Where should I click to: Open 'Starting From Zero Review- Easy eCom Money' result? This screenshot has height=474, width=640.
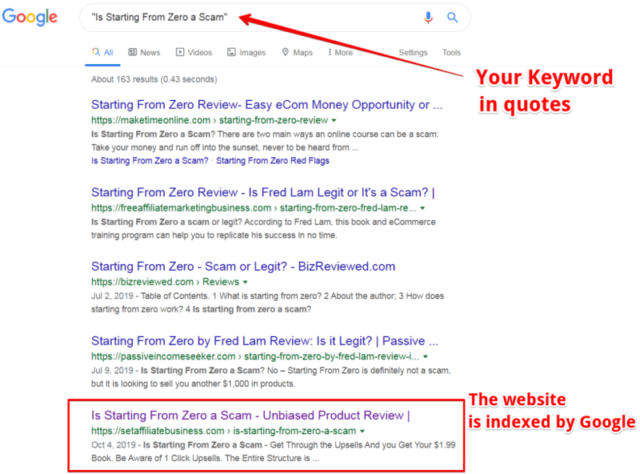267,105
